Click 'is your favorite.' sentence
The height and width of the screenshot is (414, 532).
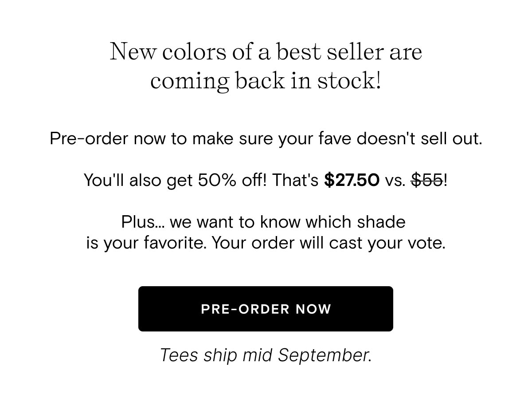click(146, 243)
